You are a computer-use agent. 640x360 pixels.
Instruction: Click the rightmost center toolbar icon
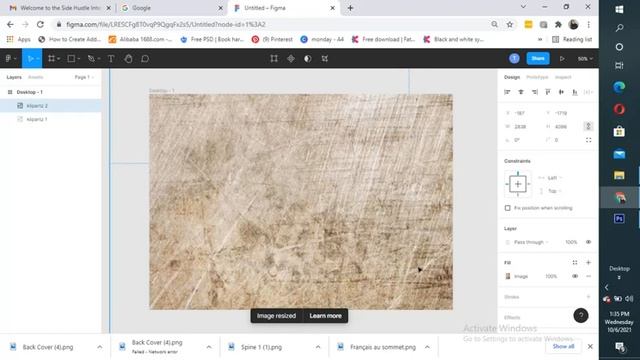[325, 59]
